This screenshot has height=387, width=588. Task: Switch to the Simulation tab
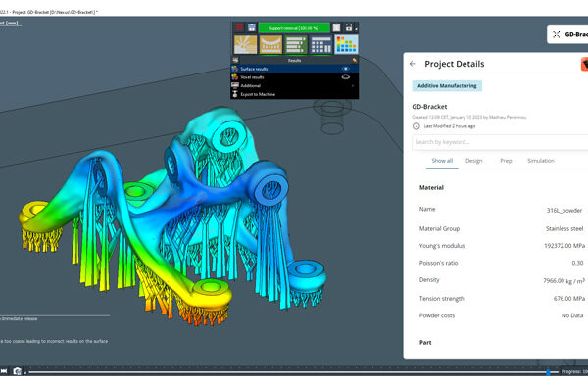[541, 161]
